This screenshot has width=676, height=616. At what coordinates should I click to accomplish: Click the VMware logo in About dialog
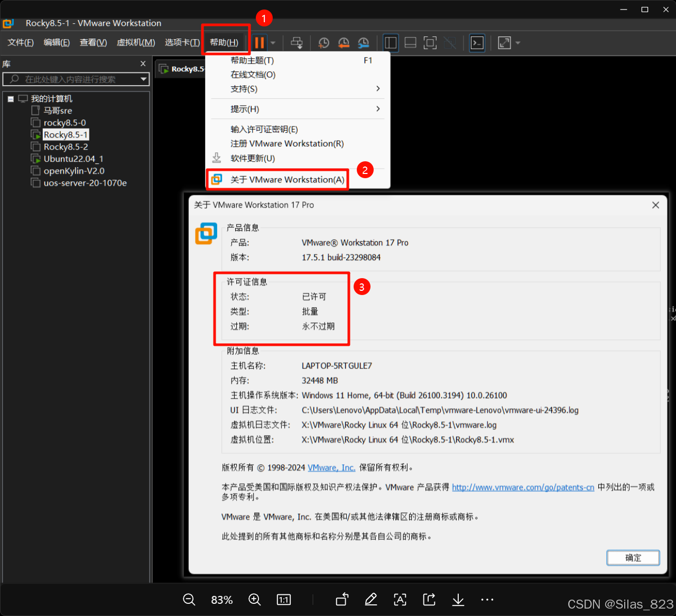[x=206, y=234]
